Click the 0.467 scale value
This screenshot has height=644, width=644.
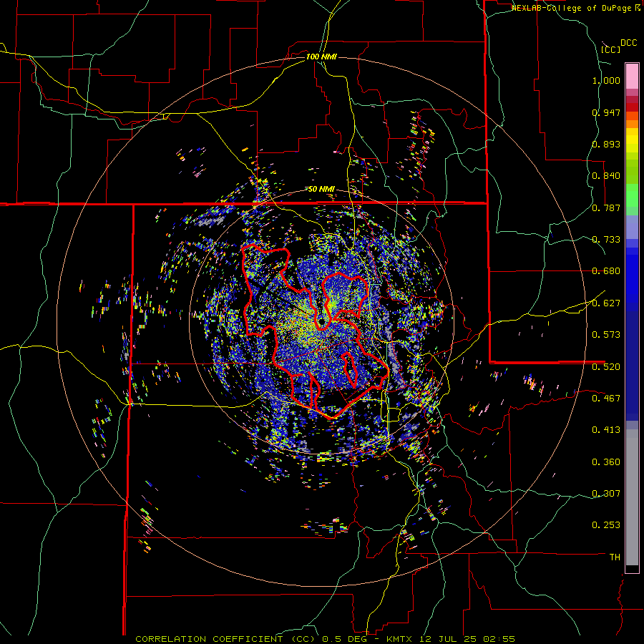point(606,399)
